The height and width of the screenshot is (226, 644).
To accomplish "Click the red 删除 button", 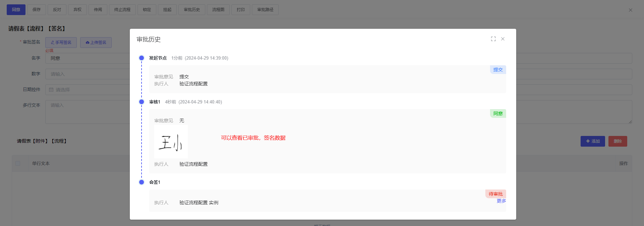I will [x=618, y=141].
